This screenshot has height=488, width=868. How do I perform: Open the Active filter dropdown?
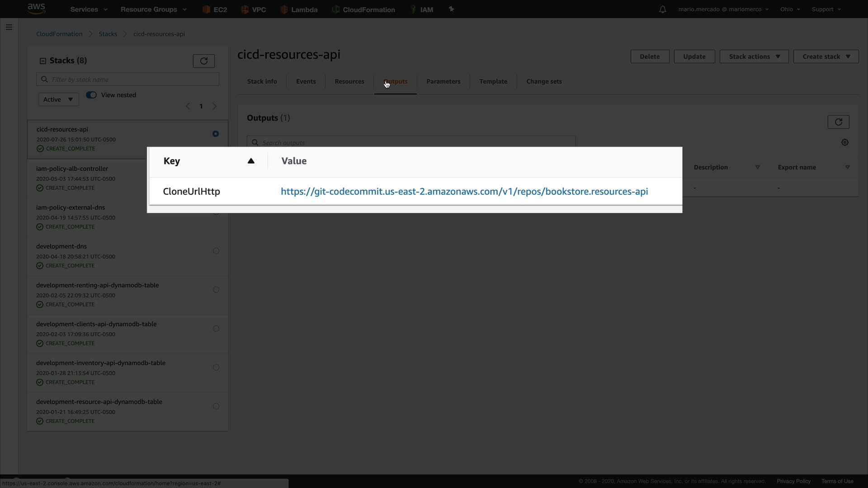pos(58,99)
